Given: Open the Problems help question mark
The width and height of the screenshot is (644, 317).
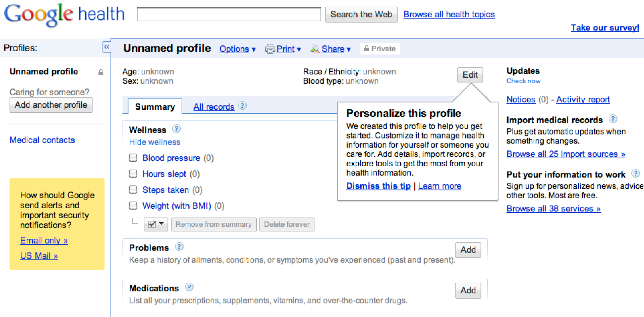Looking at the screenshot, I should [179, 246].
